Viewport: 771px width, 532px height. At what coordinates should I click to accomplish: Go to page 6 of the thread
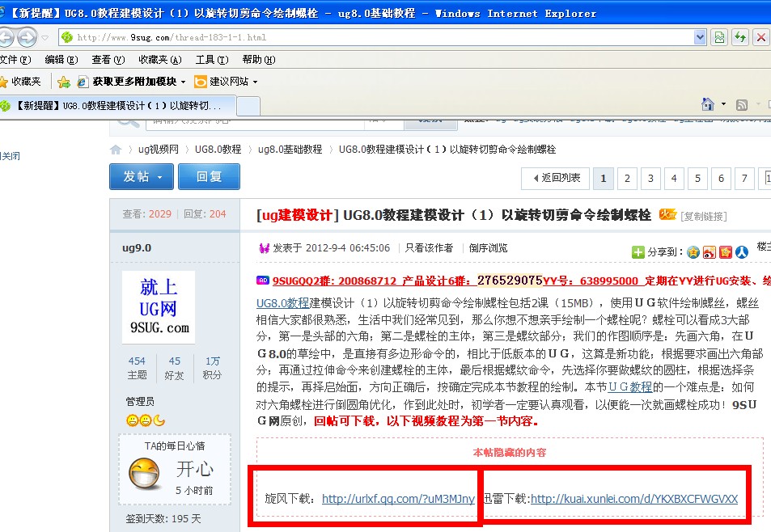[721, 179]
